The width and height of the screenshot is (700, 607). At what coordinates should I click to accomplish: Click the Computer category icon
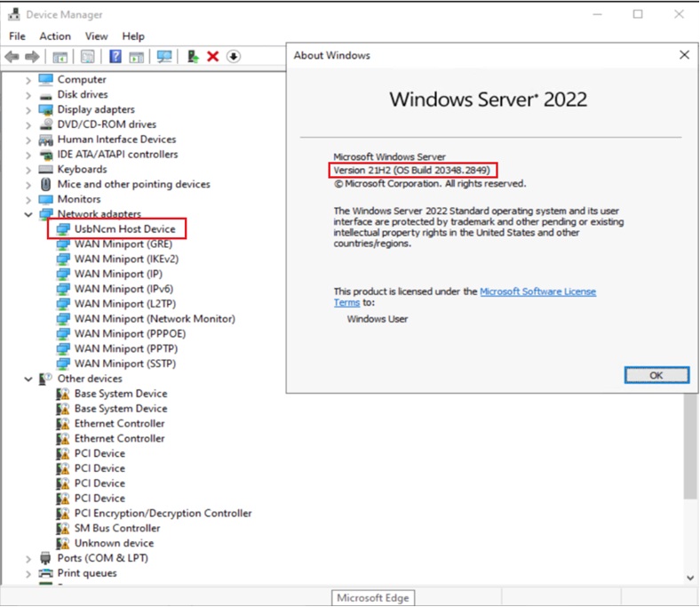point(45,79)
